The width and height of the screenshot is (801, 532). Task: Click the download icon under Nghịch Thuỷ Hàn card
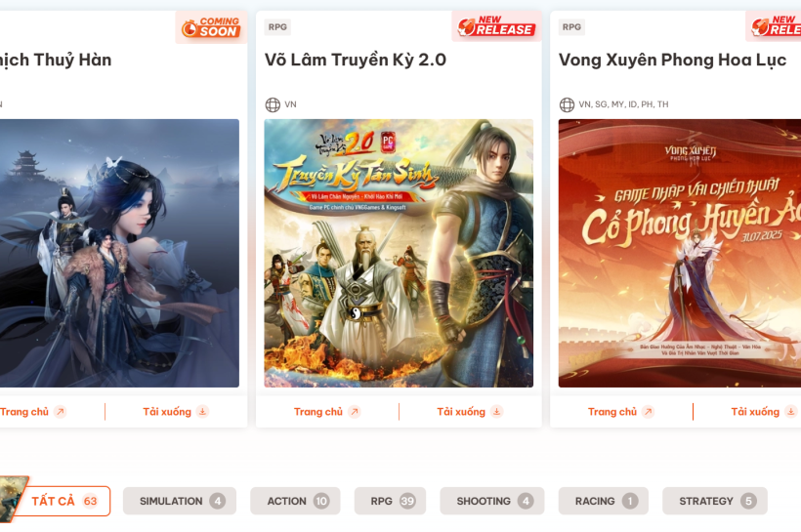click(203, 412)
